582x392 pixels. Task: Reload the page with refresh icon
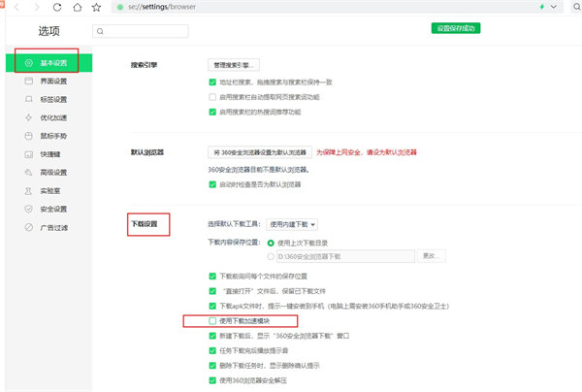(x=58, y=6)
